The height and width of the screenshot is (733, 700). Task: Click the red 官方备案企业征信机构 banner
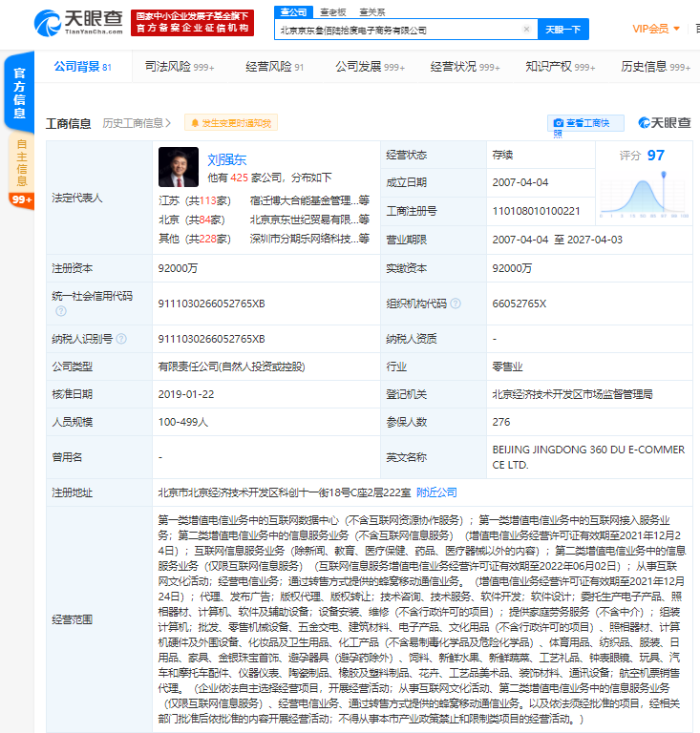point(192,23)
